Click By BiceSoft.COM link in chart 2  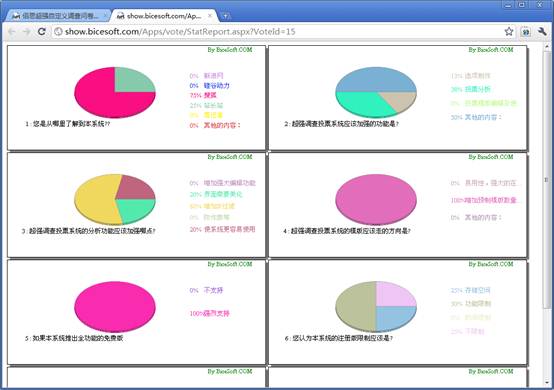click(x=491, y=50)
